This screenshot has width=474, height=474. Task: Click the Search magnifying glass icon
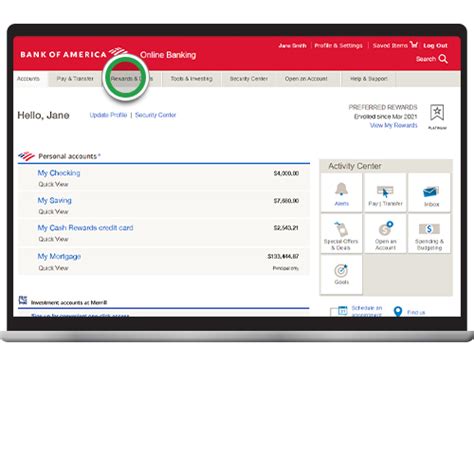[443, 59]
